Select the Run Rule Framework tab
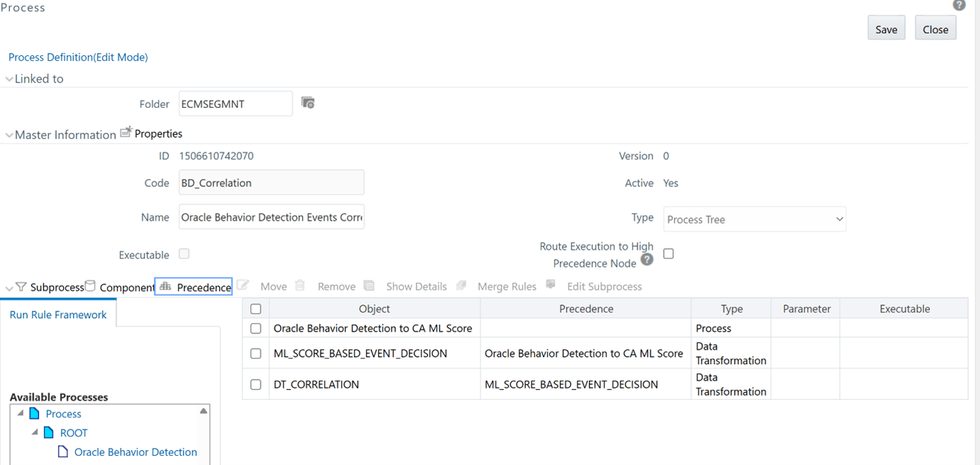This screenshot has width=980, height=465. [x=58, y=314]
